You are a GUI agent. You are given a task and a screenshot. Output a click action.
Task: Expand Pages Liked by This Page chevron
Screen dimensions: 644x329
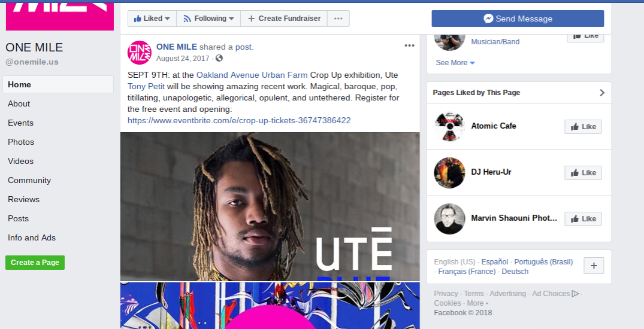pos(601,93)
